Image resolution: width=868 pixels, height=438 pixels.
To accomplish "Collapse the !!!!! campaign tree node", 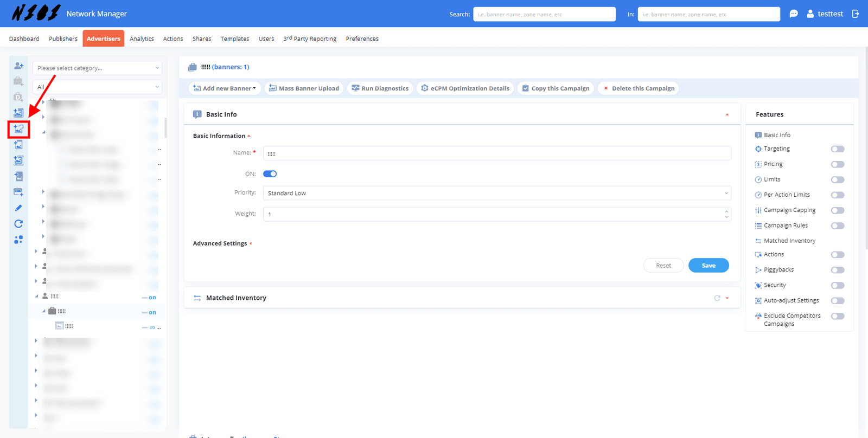I will coord(44,311).
